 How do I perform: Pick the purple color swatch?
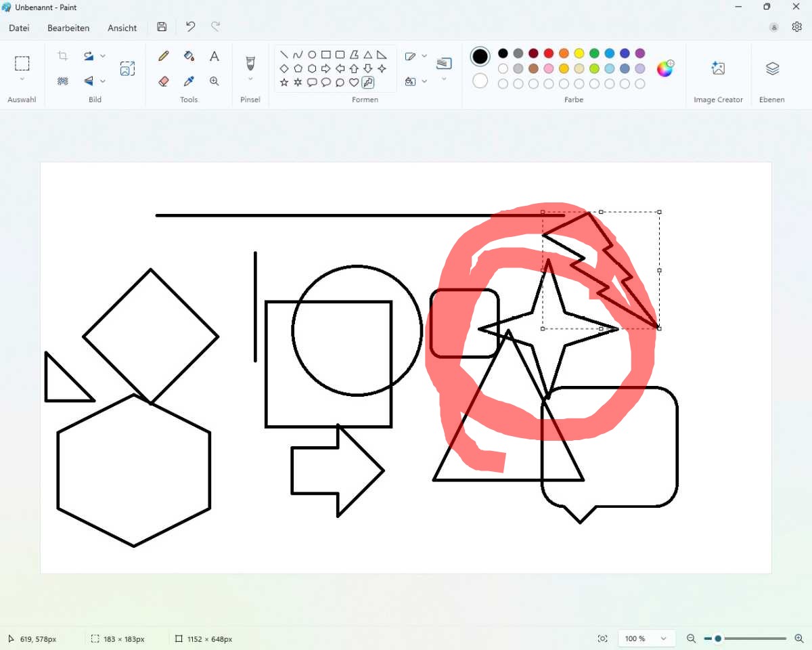(640, 53)
